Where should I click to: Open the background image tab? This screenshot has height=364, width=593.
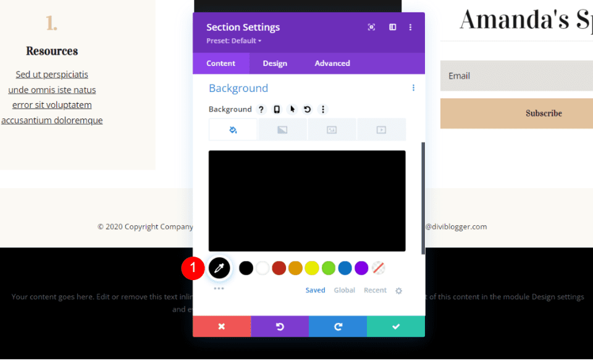pyautogui.click(x=332, y=129)
